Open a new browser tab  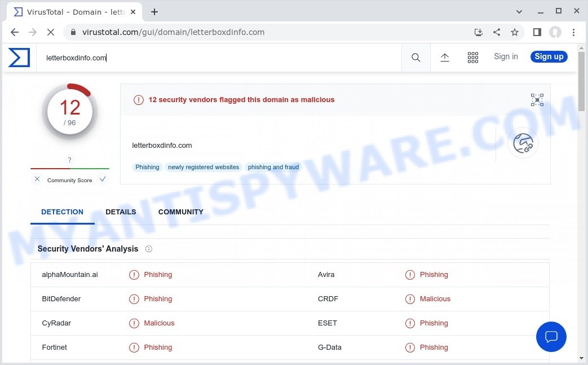[154, 12]
